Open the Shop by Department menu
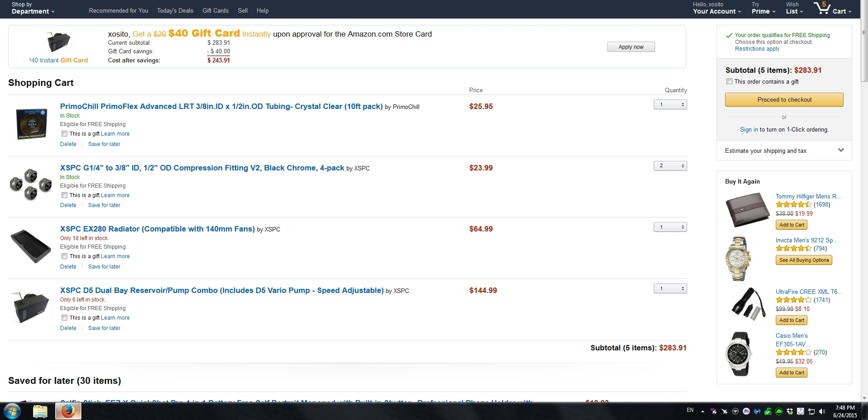The height and width of the screenshot is (420, 868). [x=33, y=9]
